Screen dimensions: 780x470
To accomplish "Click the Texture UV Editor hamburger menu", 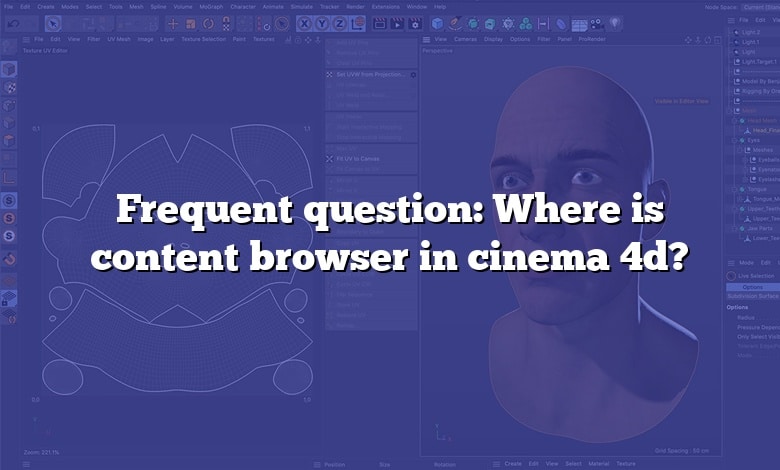I will click(x=26, y=39).
